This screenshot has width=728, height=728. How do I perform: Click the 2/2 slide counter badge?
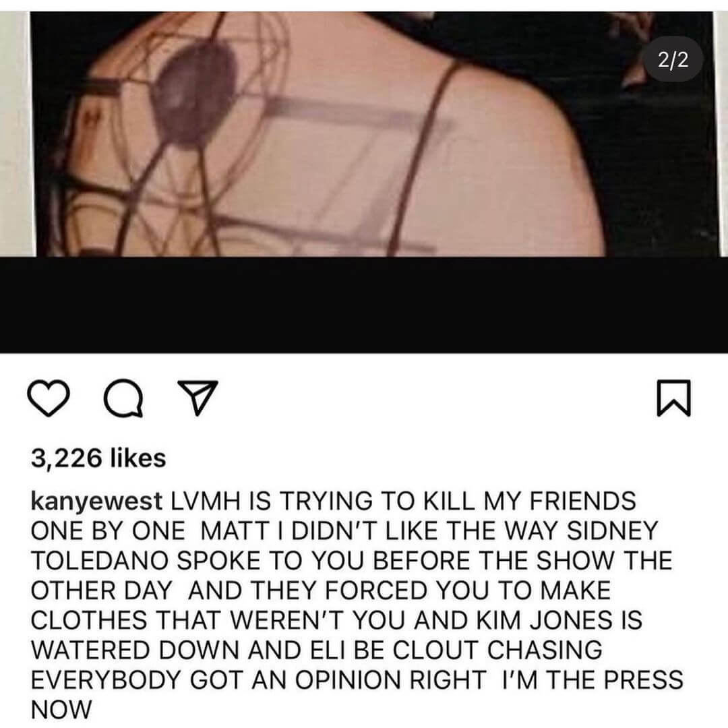(673, 61)
